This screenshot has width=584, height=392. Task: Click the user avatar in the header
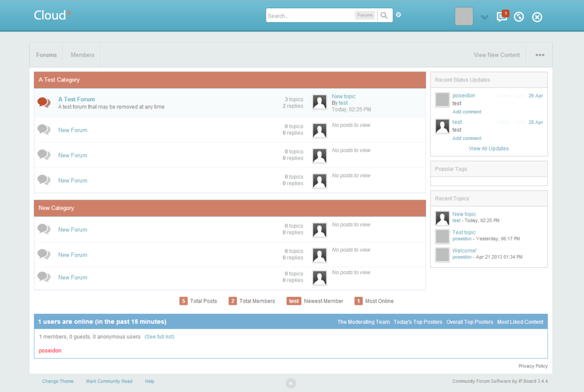pyautogui.click(x=464, y=16)
